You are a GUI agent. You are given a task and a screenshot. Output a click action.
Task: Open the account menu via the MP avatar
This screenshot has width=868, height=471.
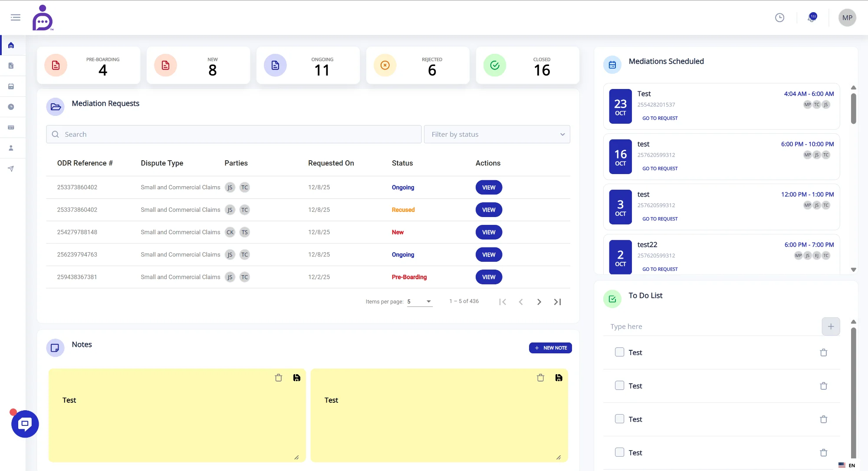pos(847,17)
